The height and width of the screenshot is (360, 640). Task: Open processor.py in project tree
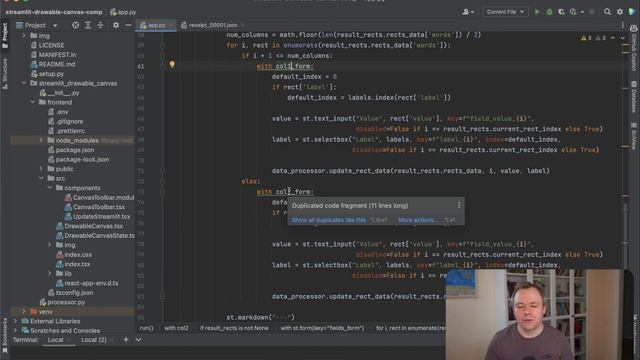coord(66,302)
